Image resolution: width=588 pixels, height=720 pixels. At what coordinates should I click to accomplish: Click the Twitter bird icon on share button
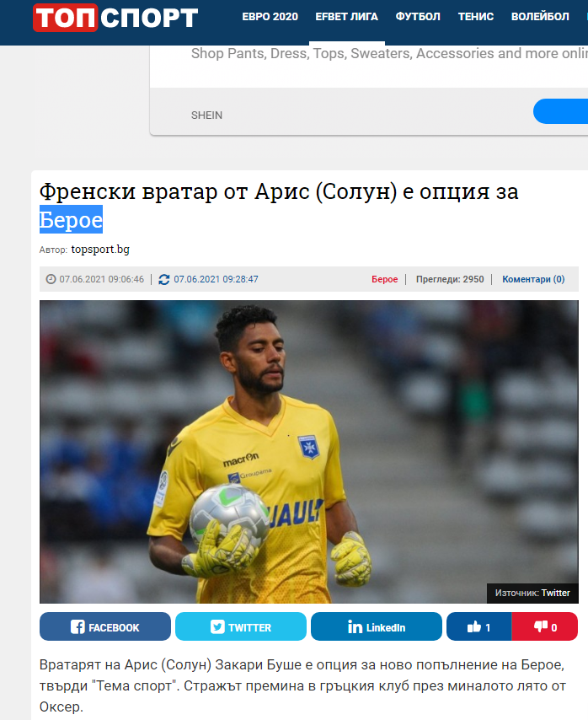click(x=217, y=626)
